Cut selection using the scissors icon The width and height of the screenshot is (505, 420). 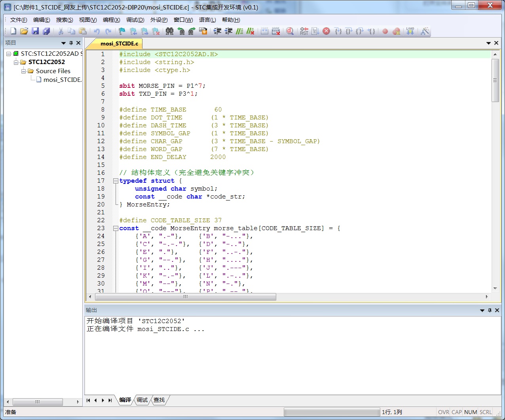(x=61, y=31)
